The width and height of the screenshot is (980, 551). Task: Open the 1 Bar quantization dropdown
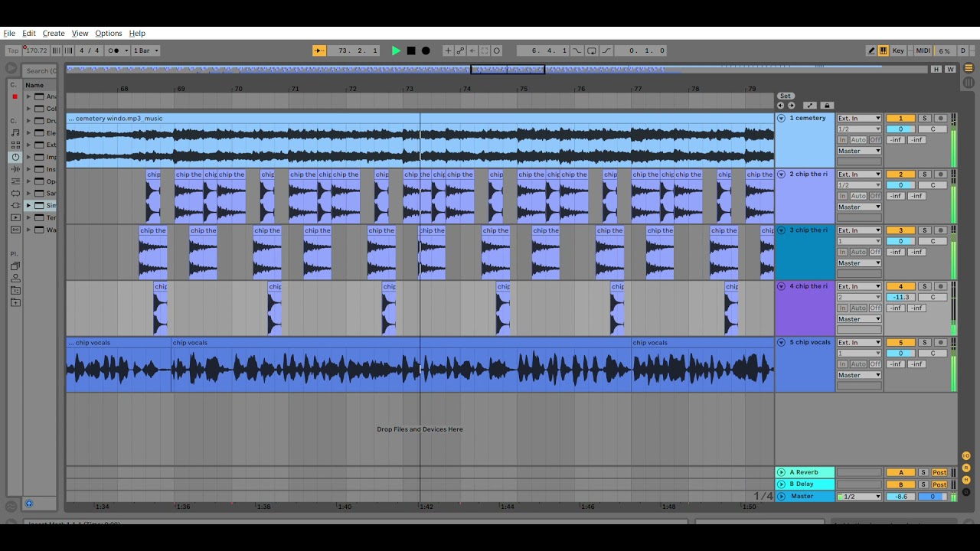[145, 51]
